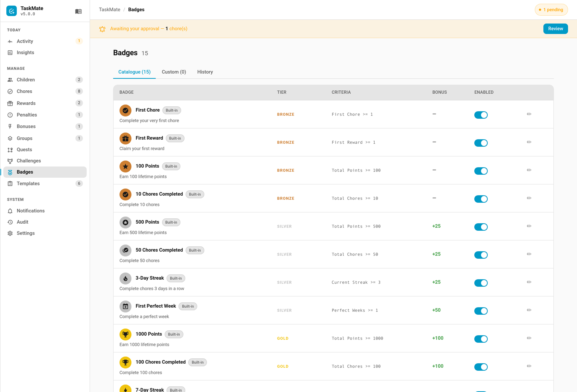Edit the 10 Chores Completed badge

pyautogui.click(x=529, y=198)
